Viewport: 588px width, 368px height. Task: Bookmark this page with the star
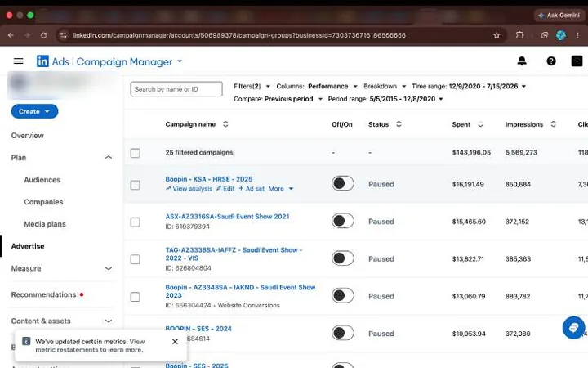[497, 35]
